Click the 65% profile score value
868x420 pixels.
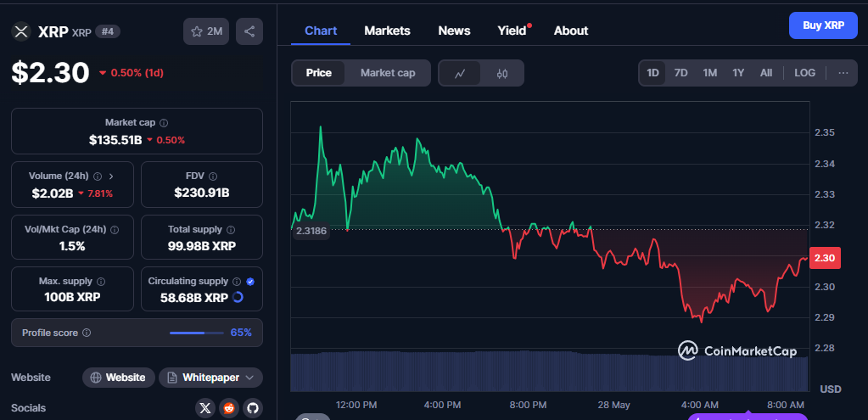pos(241,333)
